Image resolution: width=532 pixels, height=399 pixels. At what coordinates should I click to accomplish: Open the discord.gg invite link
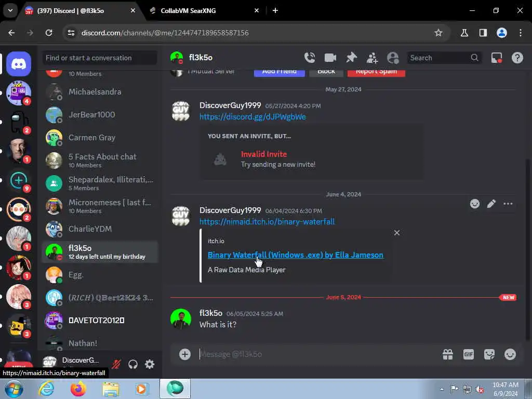[252, 117]
